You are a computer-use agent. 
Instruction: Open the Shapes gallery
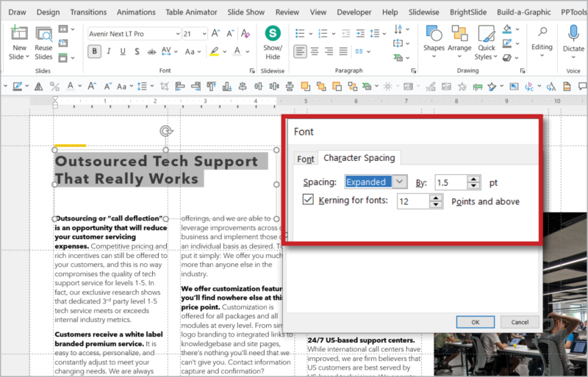click(434, 43)
